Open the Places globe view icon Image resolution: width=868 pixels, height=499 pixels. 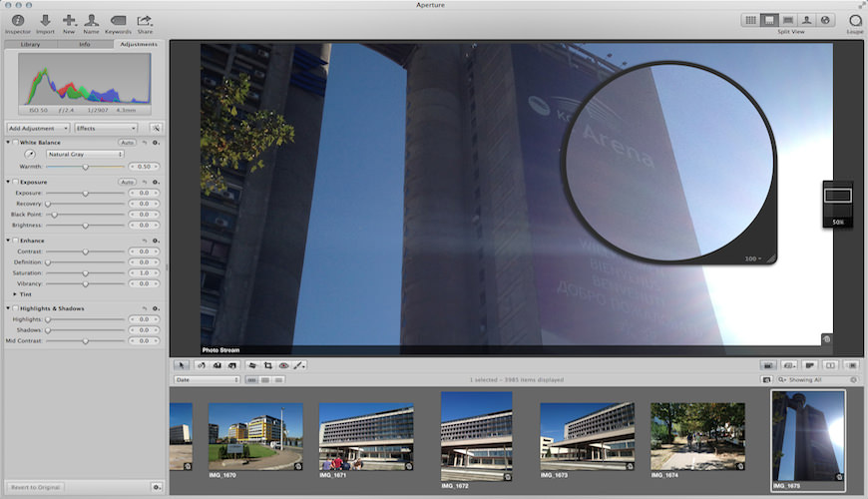(825, 20)
